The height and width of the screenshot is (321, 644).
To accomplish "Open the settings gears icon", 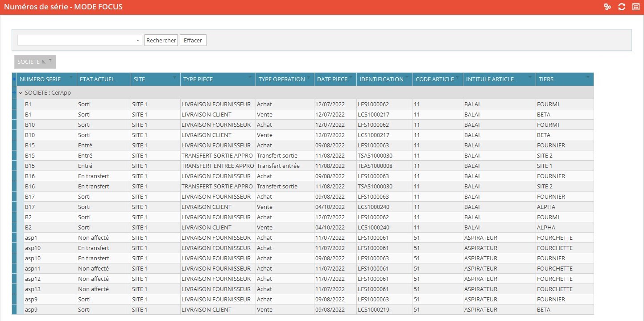I will click(x=607, y=7).
